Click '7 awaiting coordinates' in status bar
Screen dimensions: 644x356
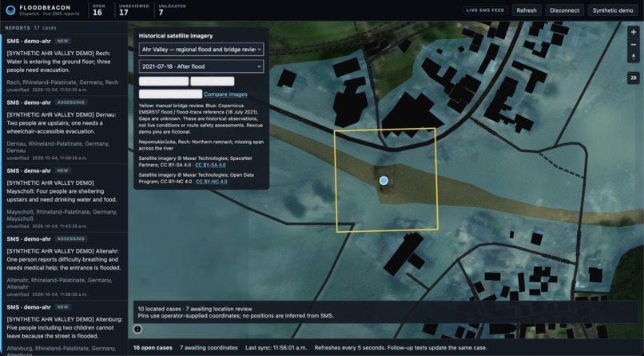pos(209,348)
